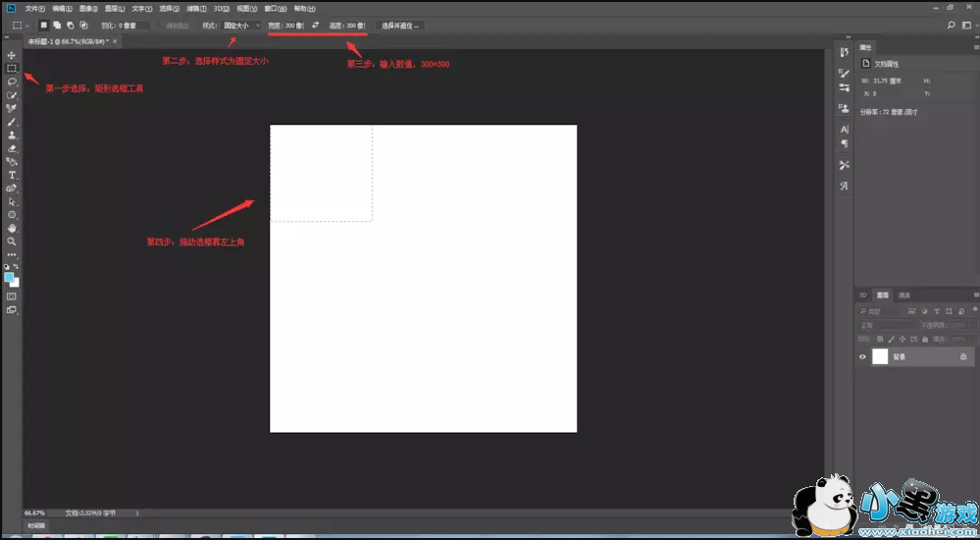Click the search icon at top right
Viewport: 980px width, 540px height.
point(952,25)
